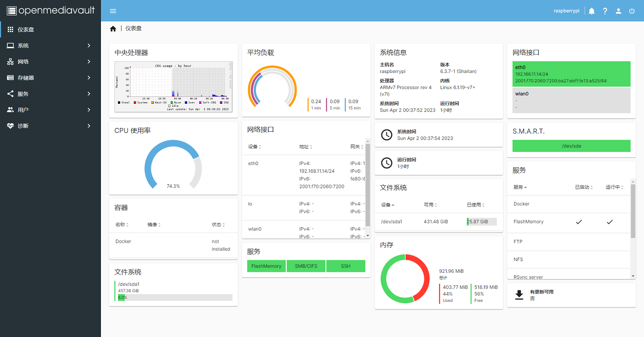Screen dimensions: 644x337
Task: Open the help question mark icon
Action: pyautogui.click(x=605, y=11)
